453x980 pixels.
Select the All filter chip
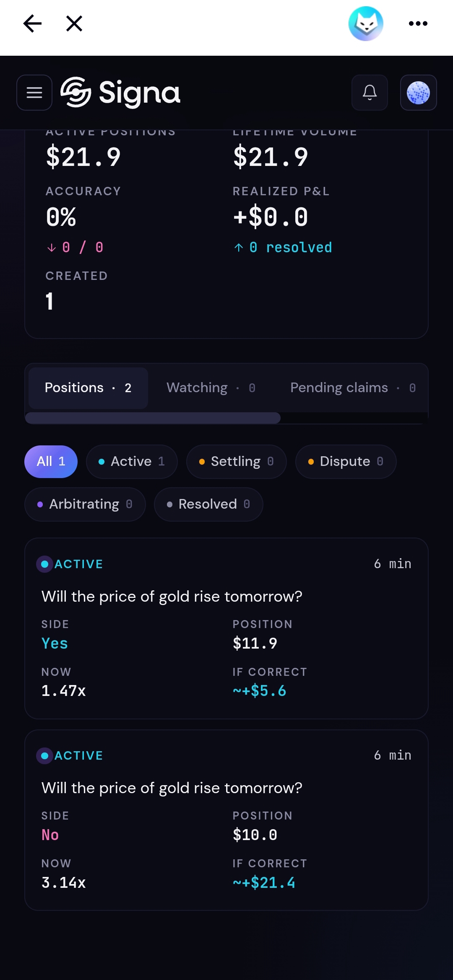tap(51, 462)
